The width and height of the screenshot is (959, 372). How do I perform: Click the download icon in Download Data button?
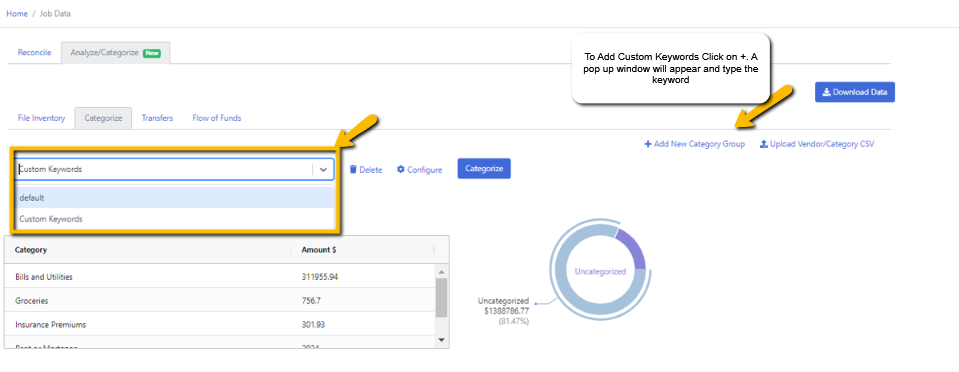[826, 92]
